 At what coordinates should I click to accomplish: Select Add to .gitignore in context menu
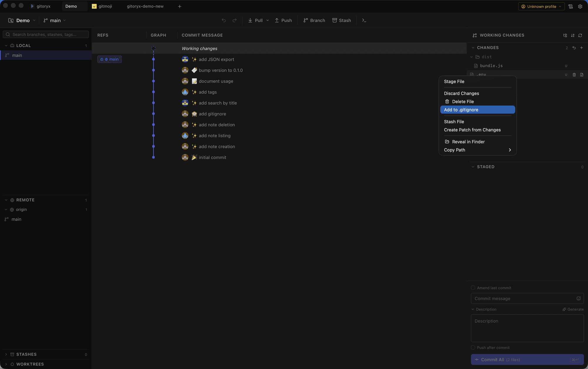tap(477, 110)
